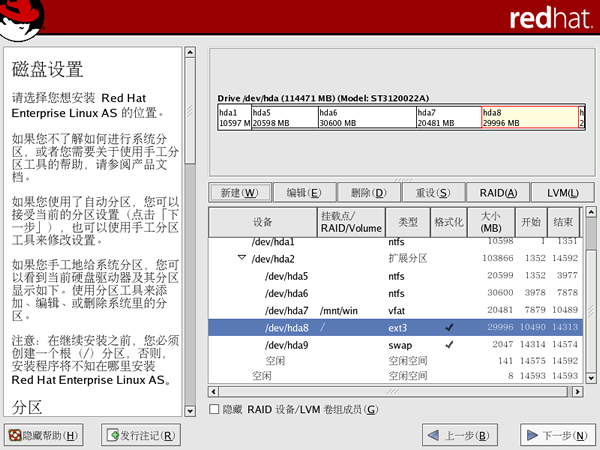The width and height of the screenshot is (600, 450).
Task: Click the Edit (编辑) partition button
Action: coord(305,192)
